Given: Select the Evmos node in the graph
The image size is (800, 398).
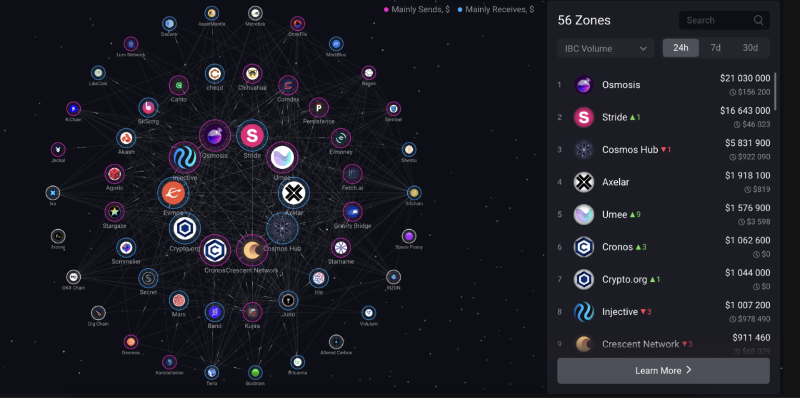Looking at the screenshot, I should point(173,193).
